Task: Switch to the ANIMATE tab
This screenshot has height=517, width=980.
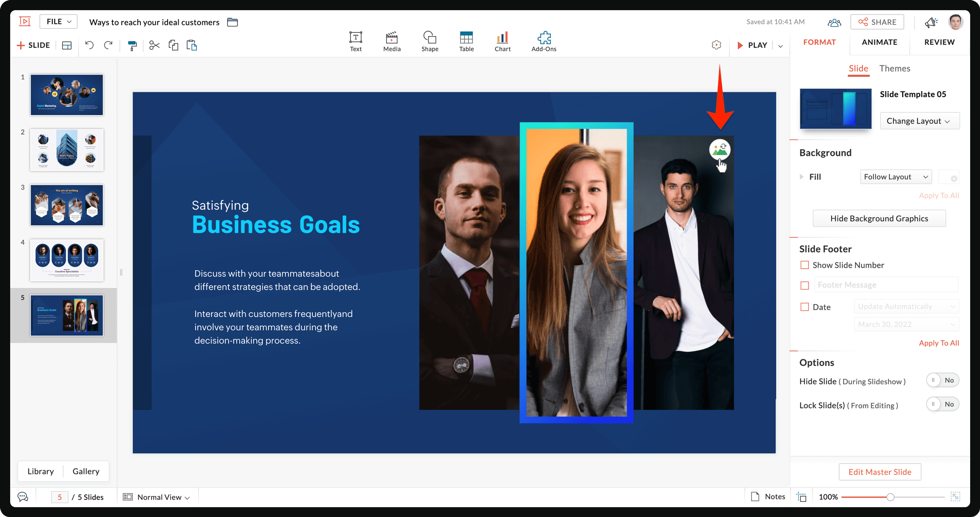Action: click(879, 42)
